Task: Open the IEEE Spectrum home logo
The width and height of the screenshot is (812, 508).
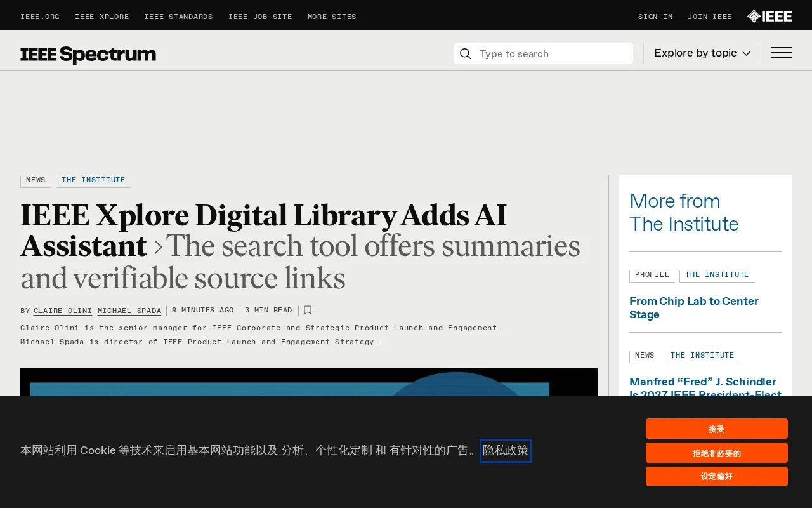Action: point(88,55)
